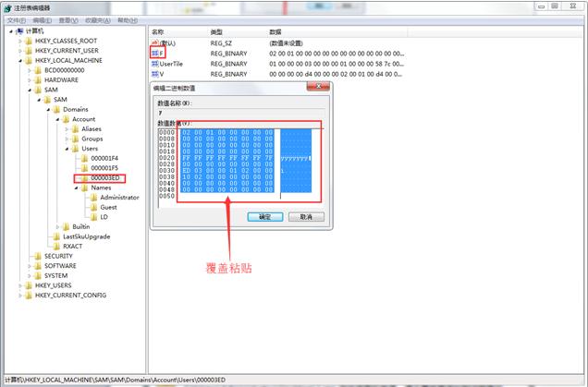Open the 收藏夹(A) menu
588x387 pixels.
[x=97, y=20]
